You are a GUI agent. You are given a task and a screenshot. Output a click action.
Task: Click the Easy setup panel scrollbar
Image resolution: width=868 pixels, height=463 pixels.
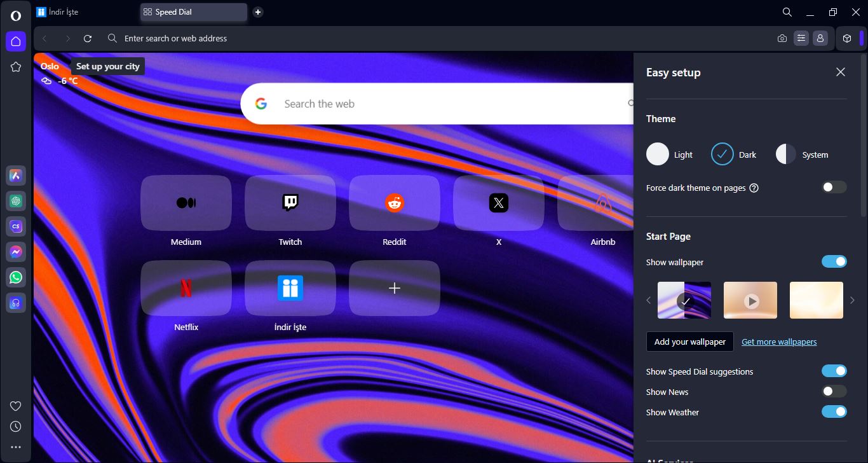(x=862, y=137)
